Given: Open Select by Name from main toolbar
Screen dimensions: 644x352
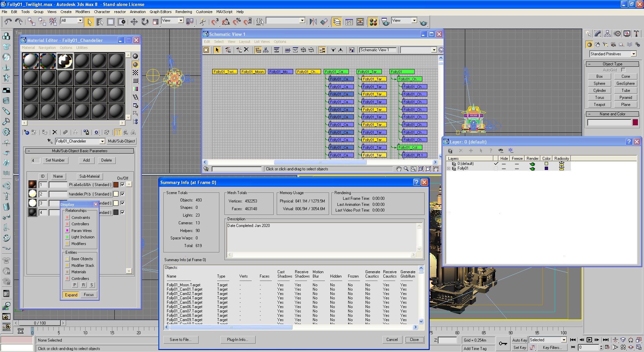Looking at the screenshot, I should click(100, 22).
